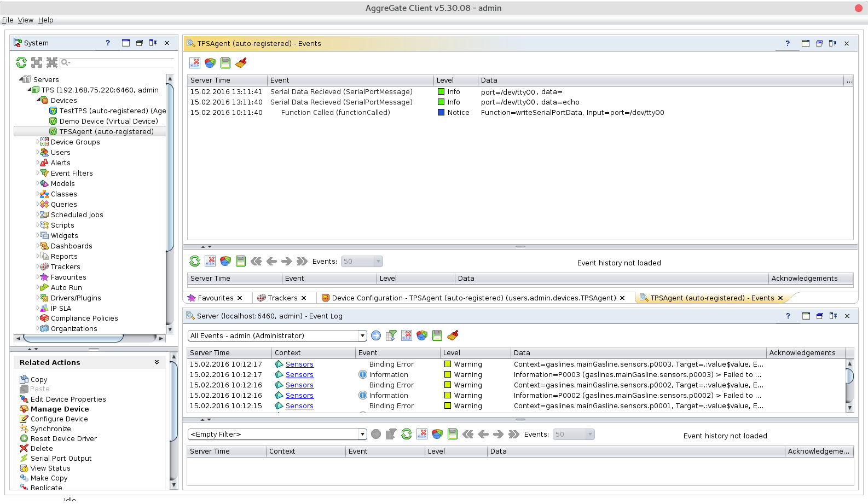Select TestTPS (auto-registered) device
This screenshot has height=504, width=868.
click(112, 111)
